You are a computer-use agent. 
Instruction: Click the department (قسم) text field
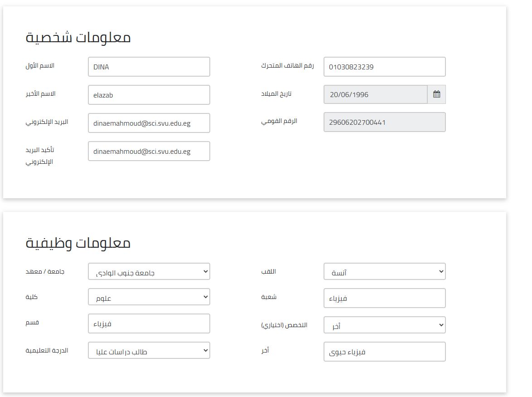[x=149, y=323]
